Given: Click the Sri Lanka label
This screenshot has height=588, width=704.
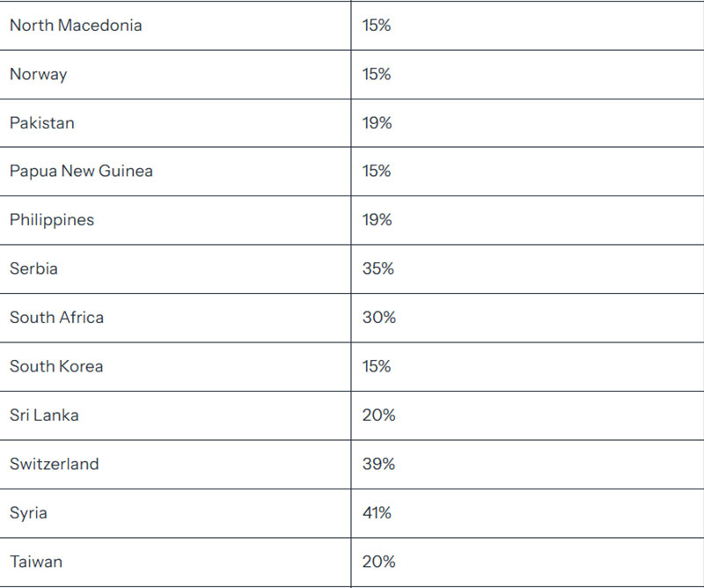Looking at the screenshot, I should click(x=45, y=415).
